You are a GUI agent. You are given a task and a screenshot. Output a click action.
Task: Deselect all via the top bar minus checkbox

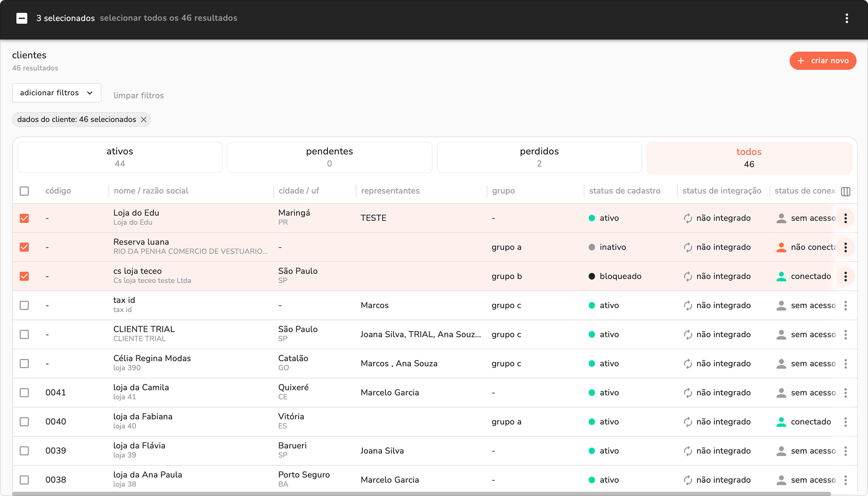22,18
